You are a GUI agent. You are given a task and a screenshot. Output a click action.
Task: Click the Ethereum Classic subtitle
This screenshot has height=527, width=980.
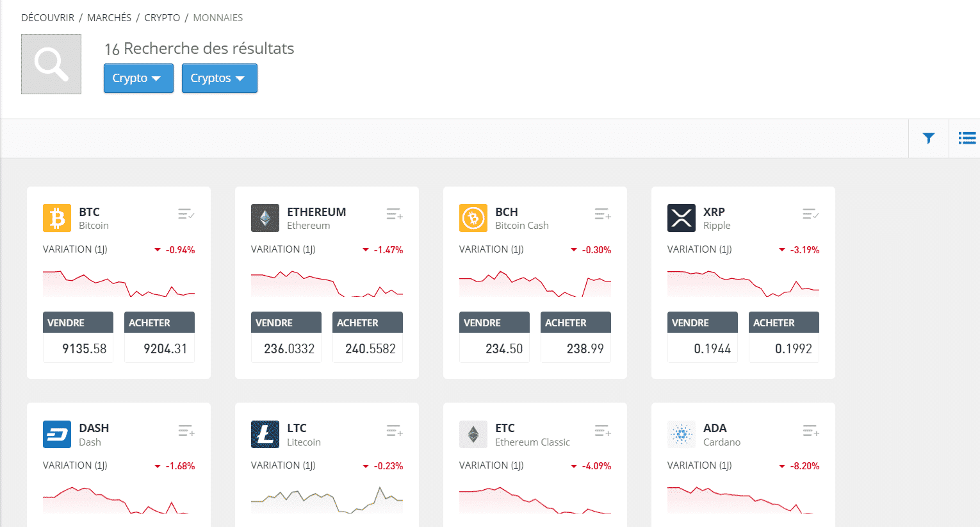click(x=532, y=442)
